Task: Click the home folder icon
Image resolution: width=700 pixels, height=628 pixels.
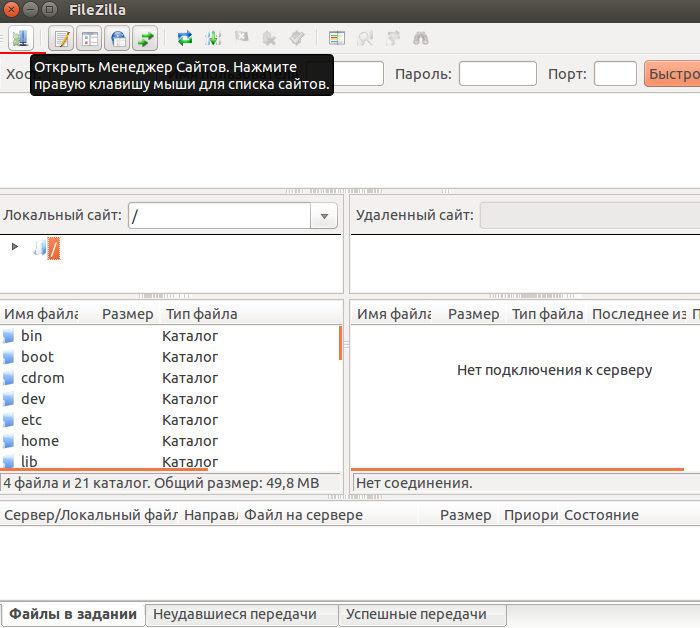Action: 8,441
